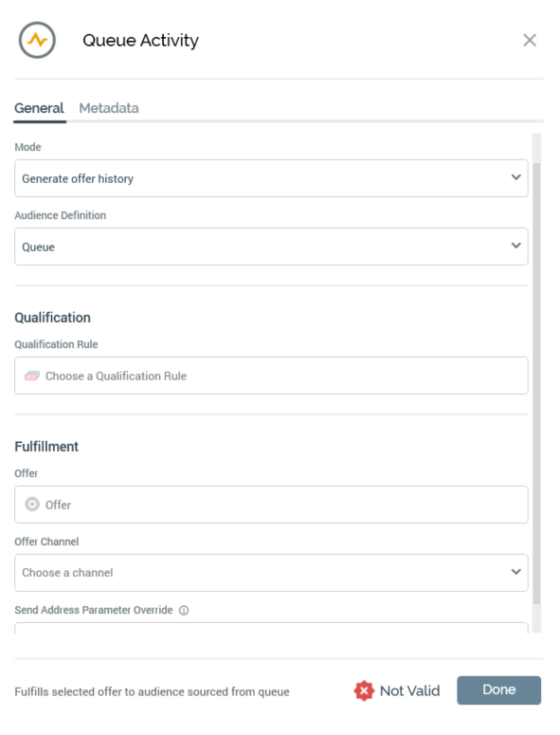Click the Not Valid status text

tap(409, 691)
